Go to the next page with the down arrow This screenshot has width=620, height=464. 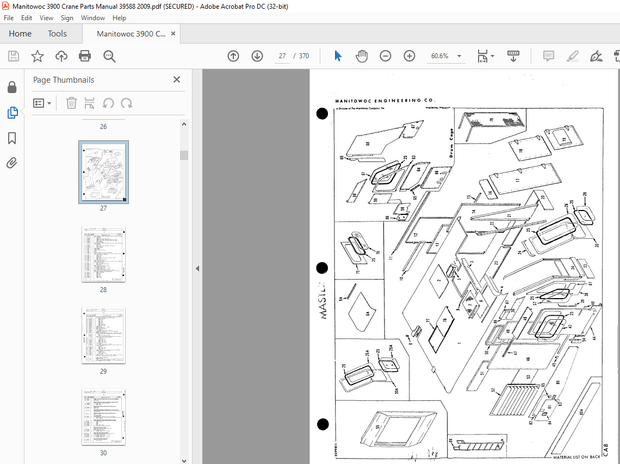(x=257, y=56)
